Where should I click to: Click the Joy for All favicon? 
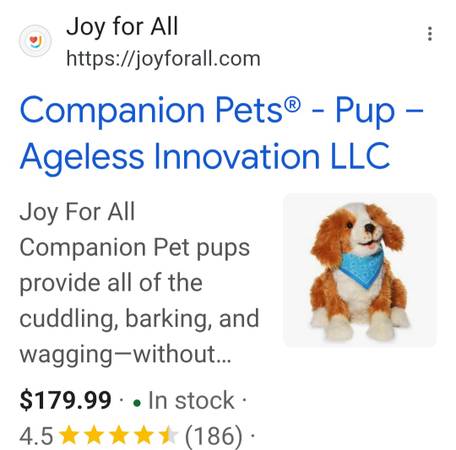(x=35, y=41)
